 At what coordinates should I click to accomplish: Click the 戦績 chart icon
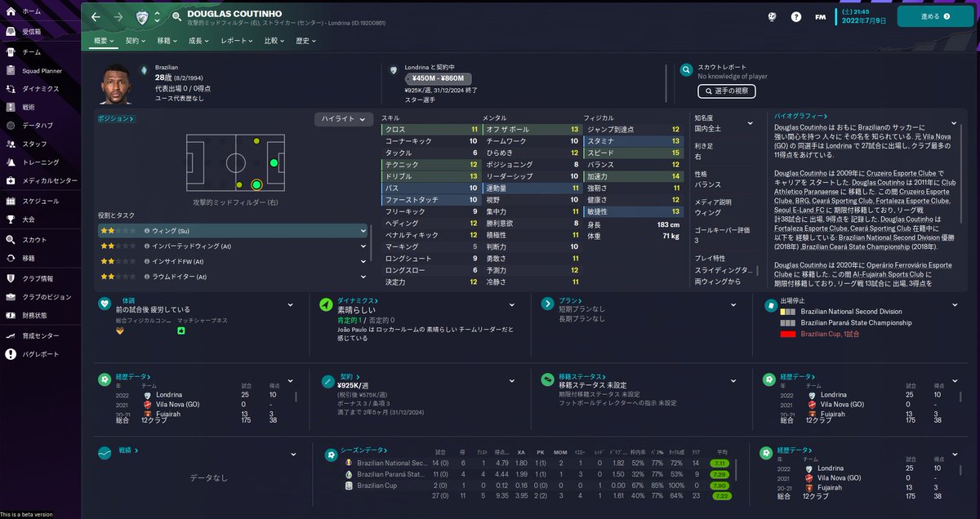105,453
